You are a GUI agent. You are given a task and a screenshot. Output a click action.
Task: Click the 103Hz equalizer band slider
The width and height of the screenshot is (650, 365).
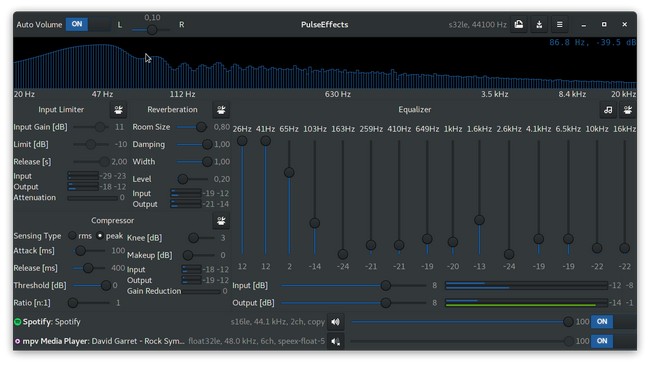(315, 197)
